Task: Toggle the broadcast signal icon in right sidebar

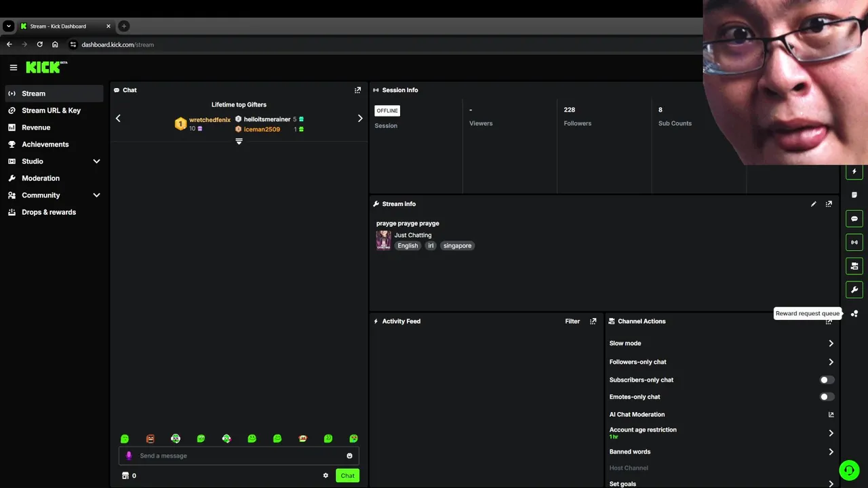Action: point(854,243)
